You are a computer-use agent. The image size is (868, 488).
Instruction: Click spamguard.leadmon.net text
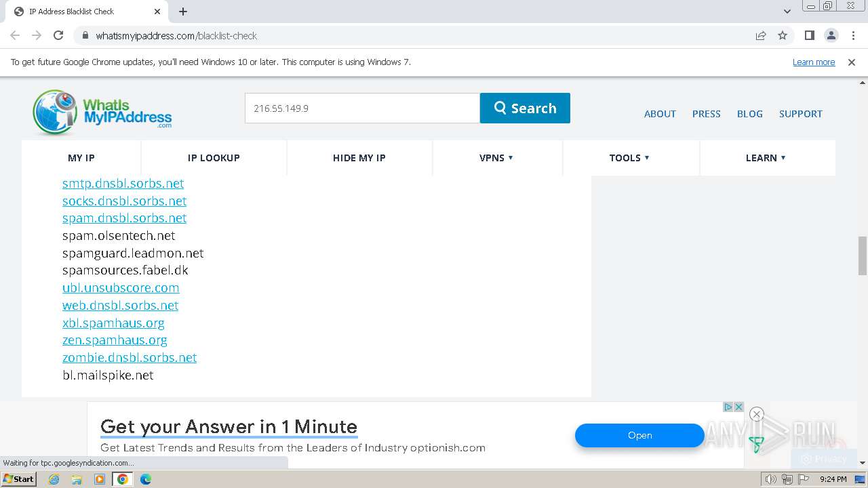pyautogui.click(x=133, y=253)
